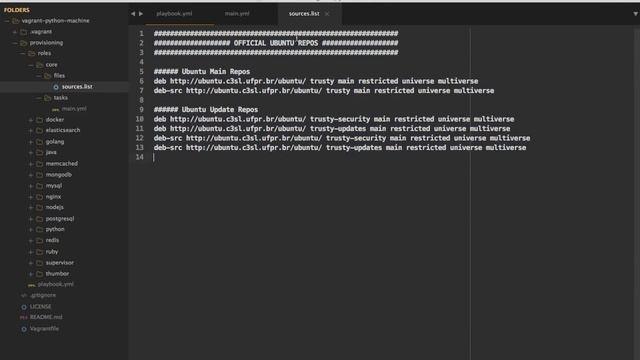Click the Vagrantfile file icon
The height and width of the screenshot is (360, 640).
(x=24, y=329)
